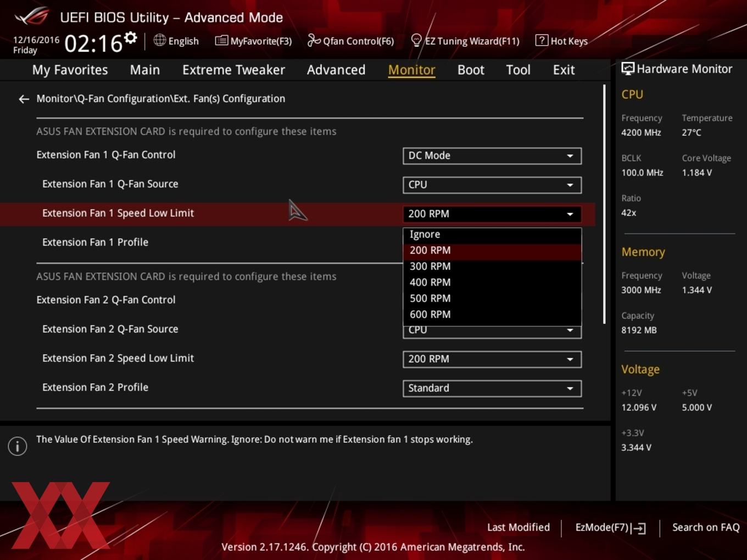747x560 pixels.
Task: Switch to My Favorites tab
Action: [x=70, y=70]
